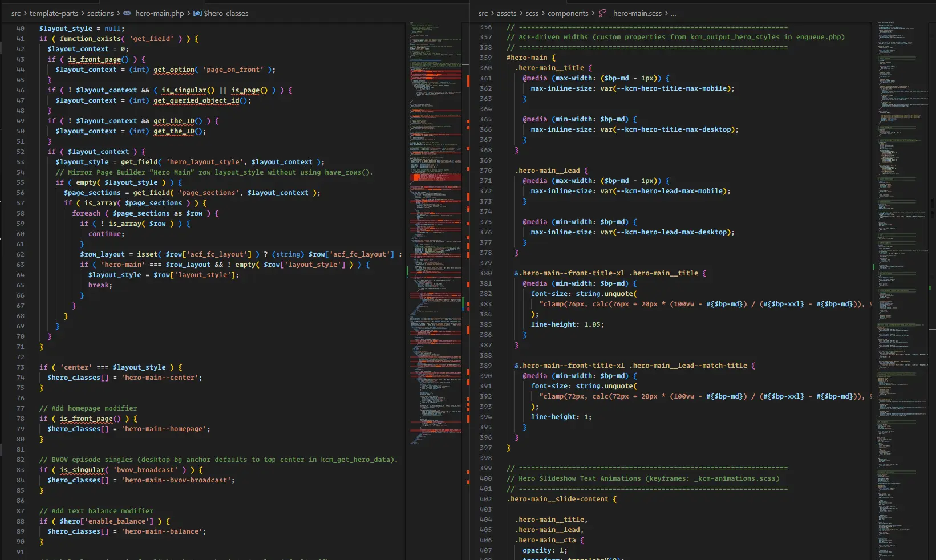Select line number 73 in PHP editor
Image resolution: width=936 pixels, height=560 pixels.
pyautogui.click(x=21, y=367)
